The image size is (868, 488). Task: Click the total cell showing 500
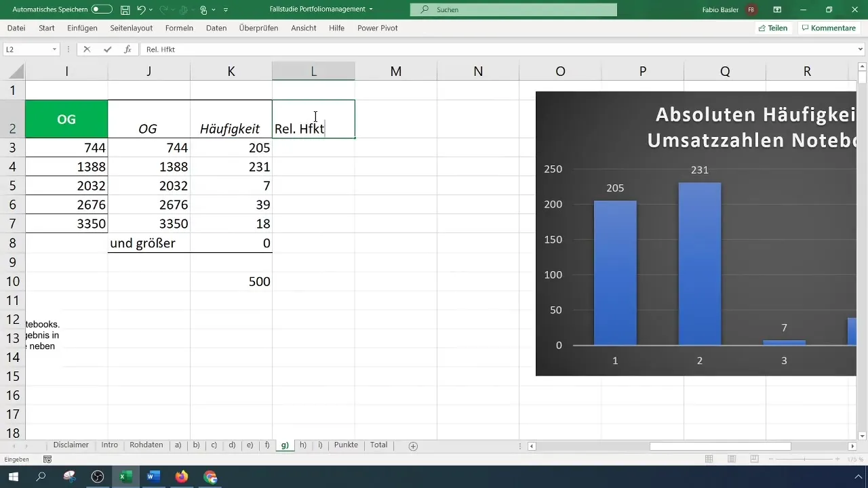pos(231,281)
